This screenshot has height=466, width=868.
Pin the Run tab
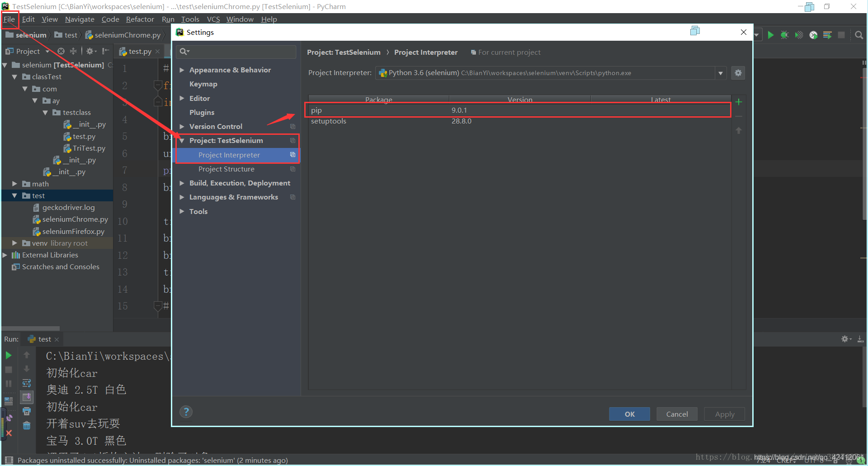(x=9, y=418)
